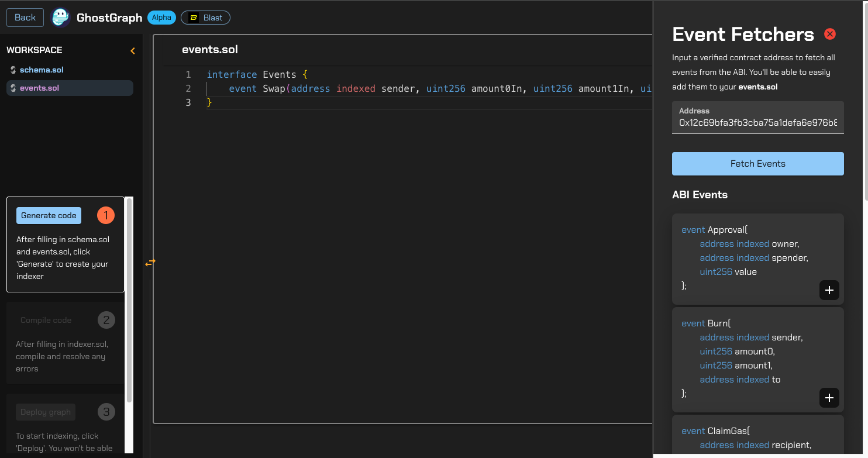Add the Approval event using its plus icon
868x458 pixels.
pyautogui.click(x=829, y=290)
